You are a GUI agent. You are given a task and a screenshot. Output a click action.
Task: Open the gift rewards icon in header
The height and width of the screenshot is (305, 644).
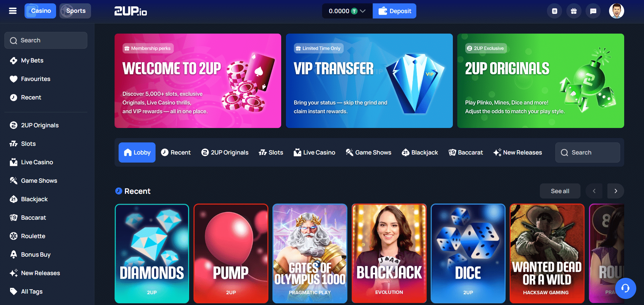[x=574, y=11]
